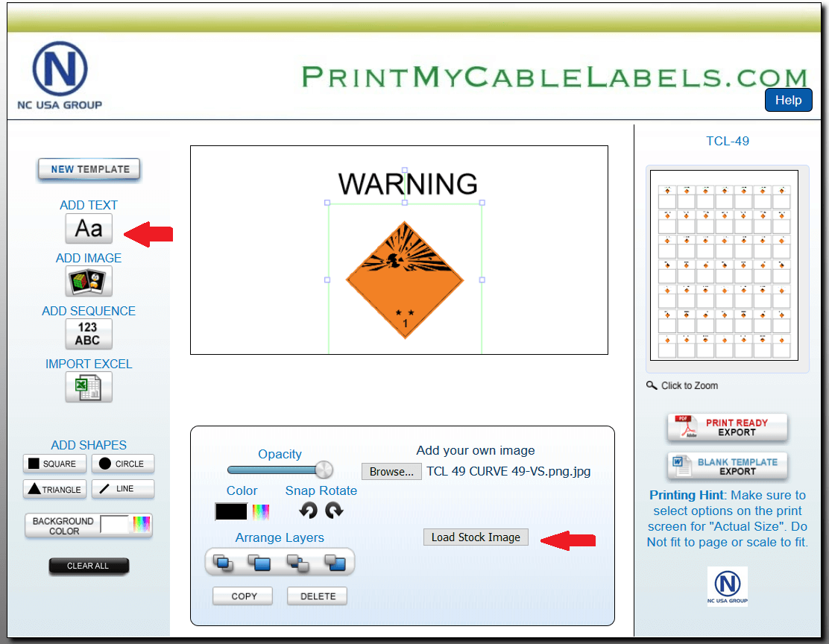Export using Print Ready PDF button
This screenshot has height=644, width=829.
pyautogui.click(x=727, y=428)
